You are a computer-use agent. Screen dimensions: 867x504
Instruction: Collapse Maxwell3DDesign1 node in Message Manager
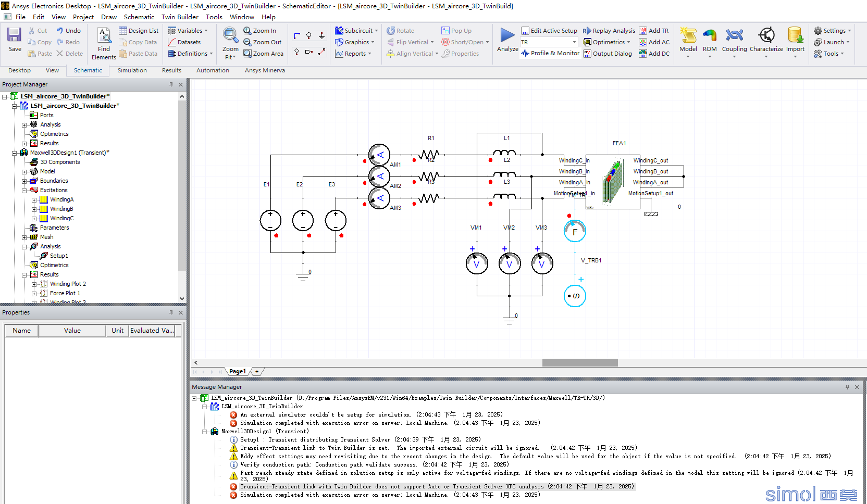204,432
